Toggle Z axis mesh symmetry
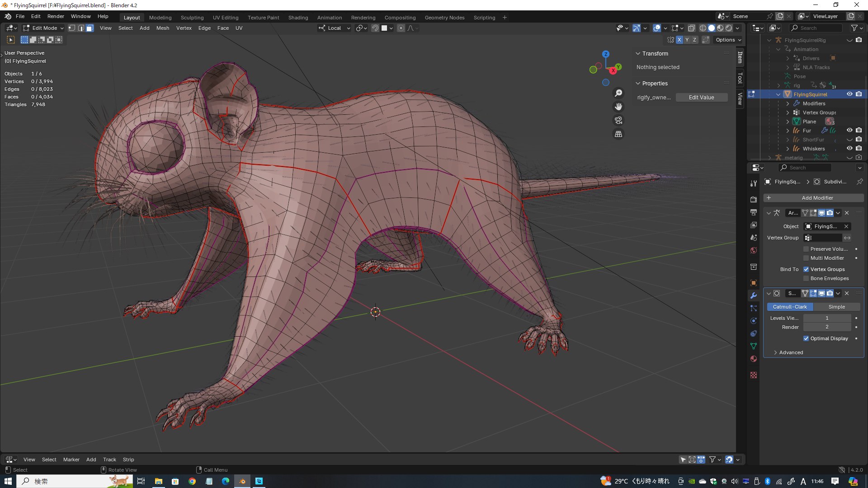 pos(694,40)
